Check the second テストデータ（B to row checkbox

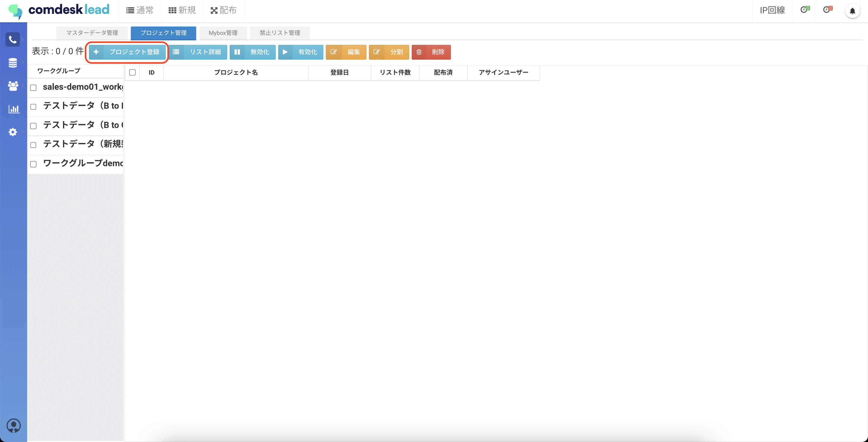33,126
